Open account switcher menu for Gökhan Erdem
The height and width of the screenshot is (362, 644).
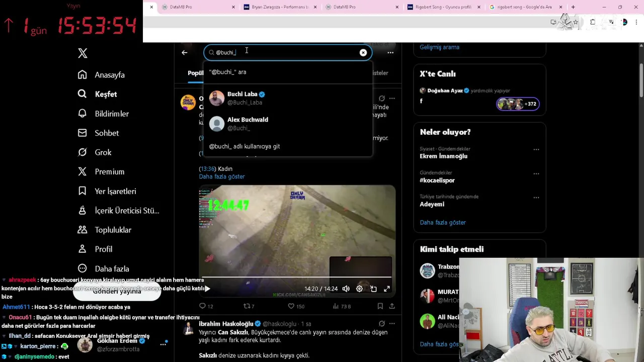point(163,344)
